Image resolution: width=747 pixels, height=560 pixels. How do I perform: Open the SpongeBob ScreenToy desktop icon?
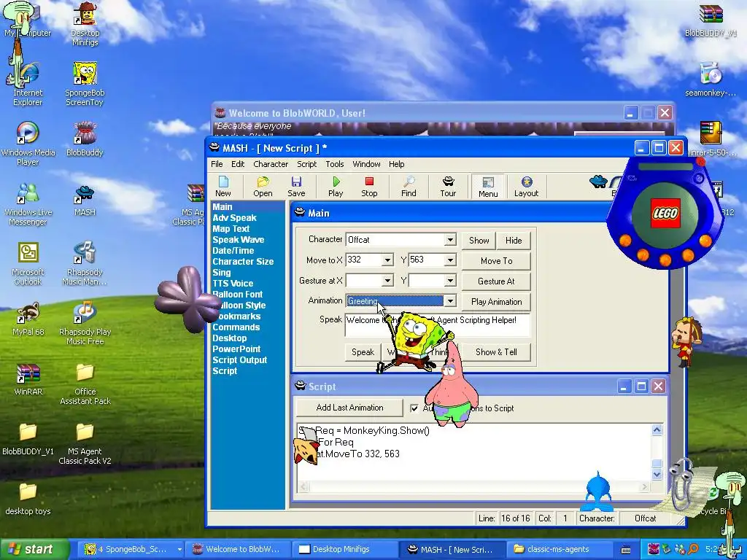click(x=85, y=84)
